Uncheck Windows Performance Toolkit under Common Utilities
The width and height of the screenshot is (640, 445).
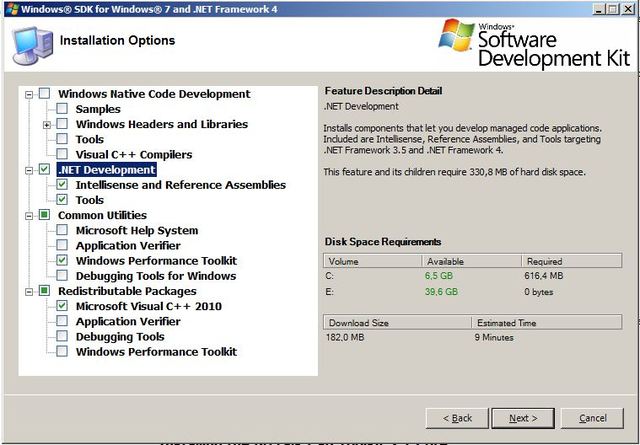62,260
